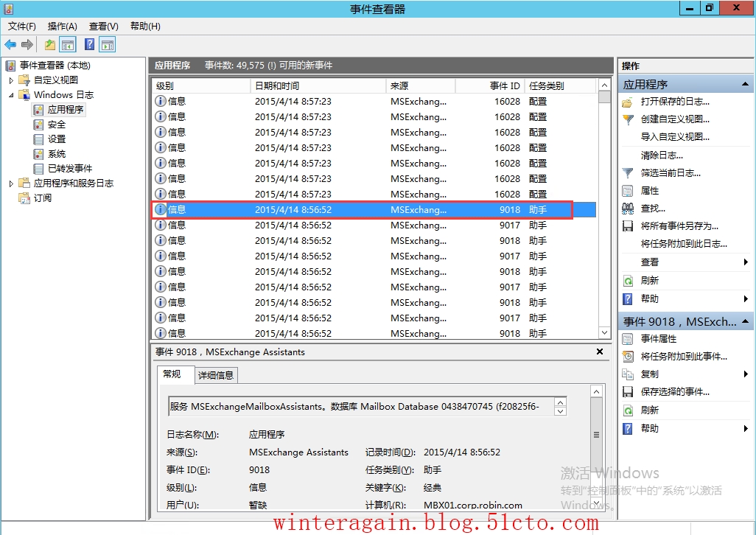Click the 日志名称 value 应用程序
Screen dimensions: 756x535
point(267,434)
